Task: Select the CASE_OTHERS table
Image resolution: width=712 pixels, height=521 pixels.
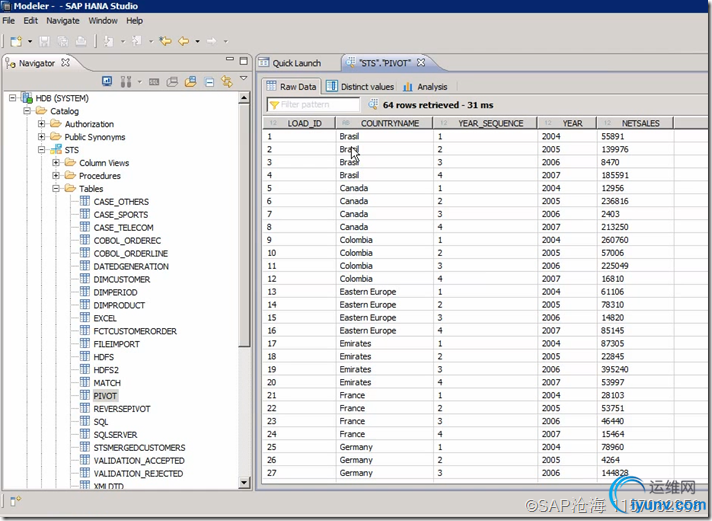Action: point(121,202)
